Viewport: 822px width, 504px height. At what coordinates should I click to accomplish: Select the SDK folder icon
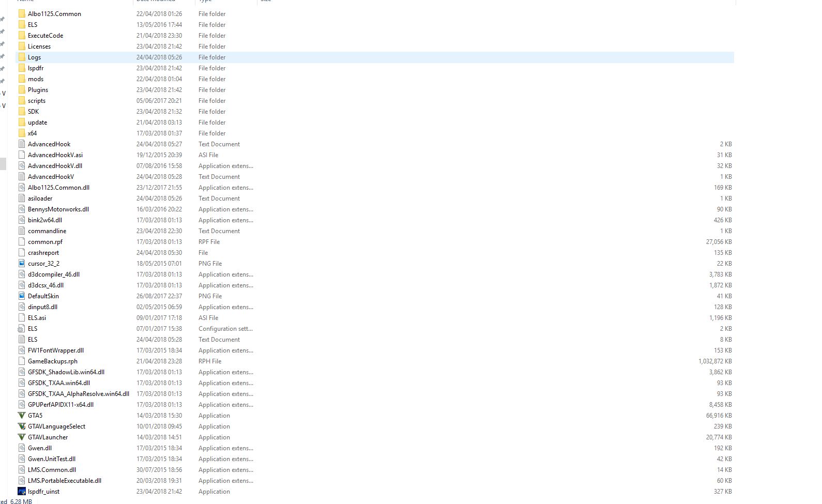[22, 111]
